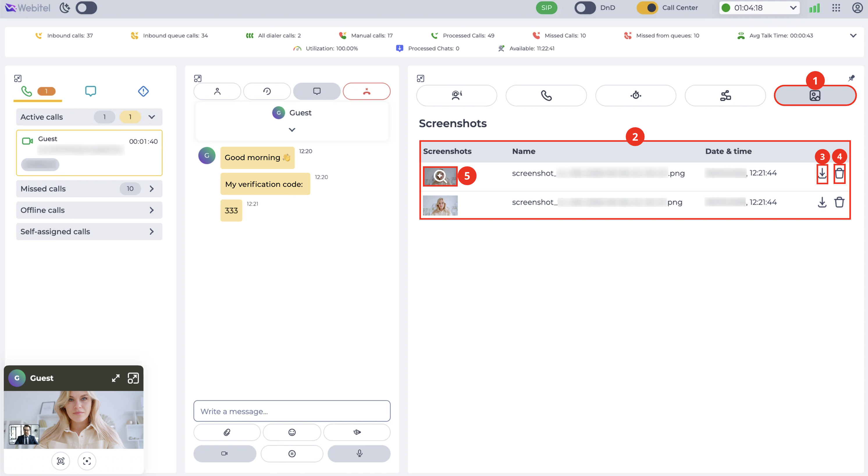This screenshot has height=476, width=868.
Task: Expand the Missed calls section
Action: point(89,189)
